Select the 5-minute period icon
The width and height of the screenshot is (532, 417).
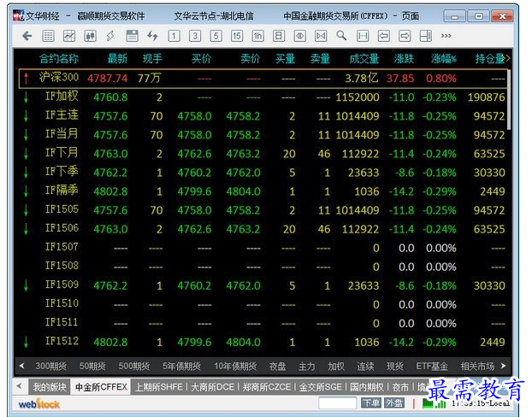click(216, 36)
